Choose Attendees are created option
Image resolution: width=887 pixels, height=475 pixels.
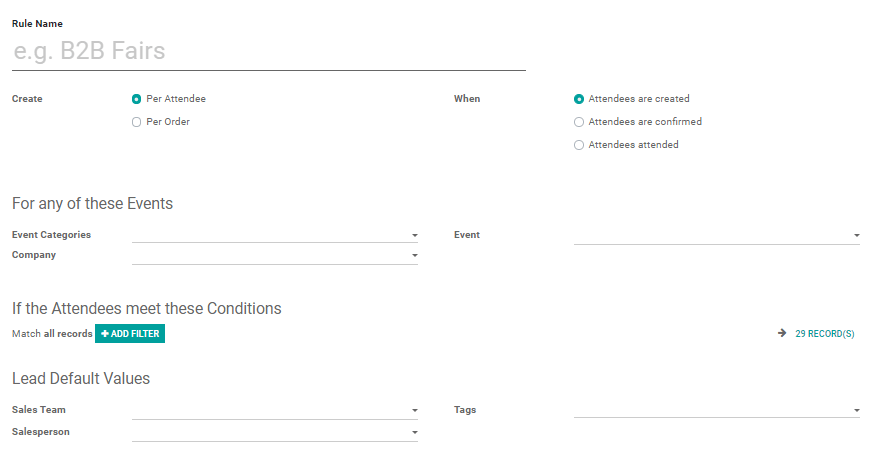coord(579,99)
